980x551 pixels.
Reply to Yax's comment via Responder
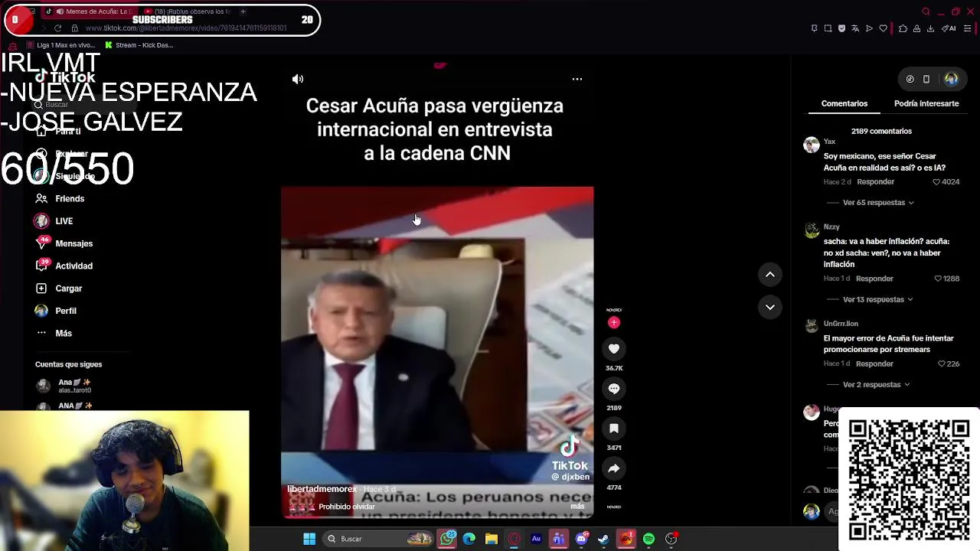pyautogui.click(x=875, y=182)
